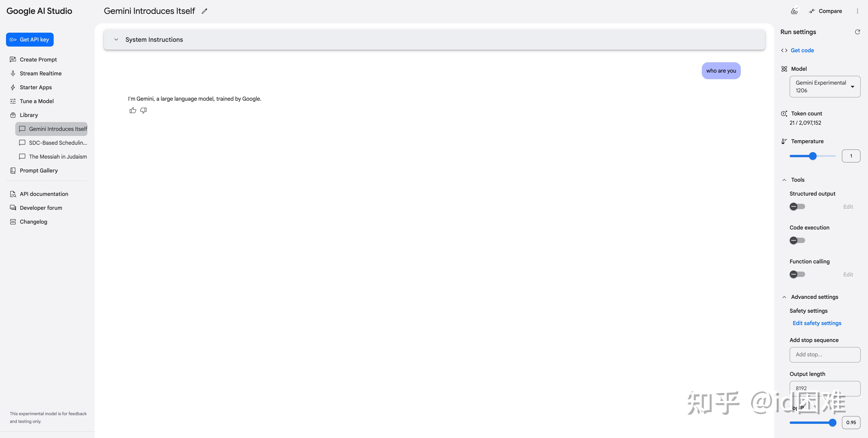The height and width of the screenshot is (438, 868).
Task: Open Stream Realtime with microphone icon
Action: point(40,74)
